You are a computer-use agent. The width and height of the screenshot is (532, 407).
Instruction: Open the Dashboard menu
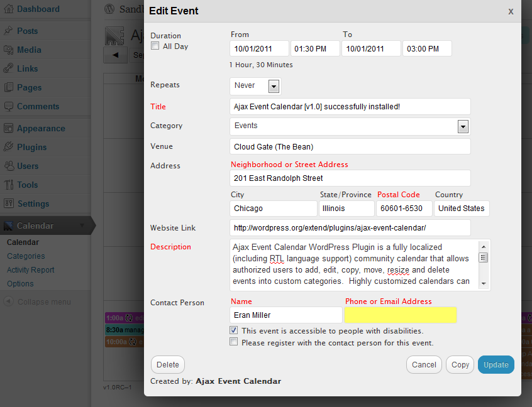[38, 9]
